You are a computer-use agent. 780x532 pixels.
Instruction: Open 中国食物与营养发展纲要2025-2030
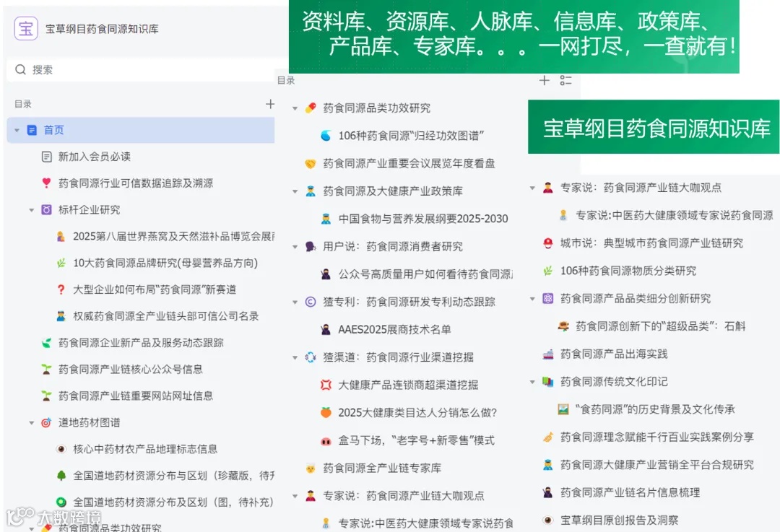[422, 219]
